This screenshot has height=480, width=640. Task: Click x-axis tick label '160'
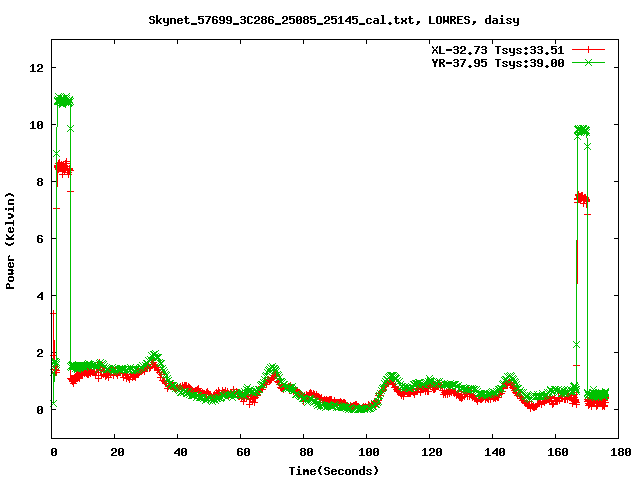point(558,452)
